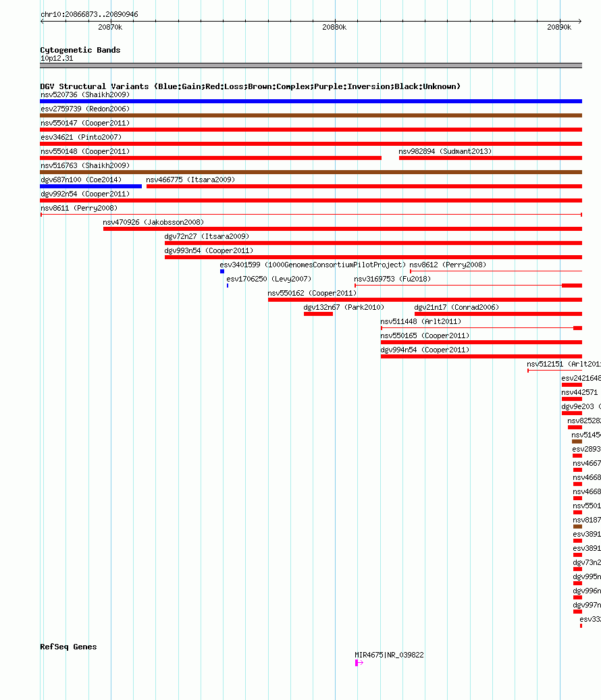
Task: Select nsv8611 (Perry2008) label
Action: 78,208
